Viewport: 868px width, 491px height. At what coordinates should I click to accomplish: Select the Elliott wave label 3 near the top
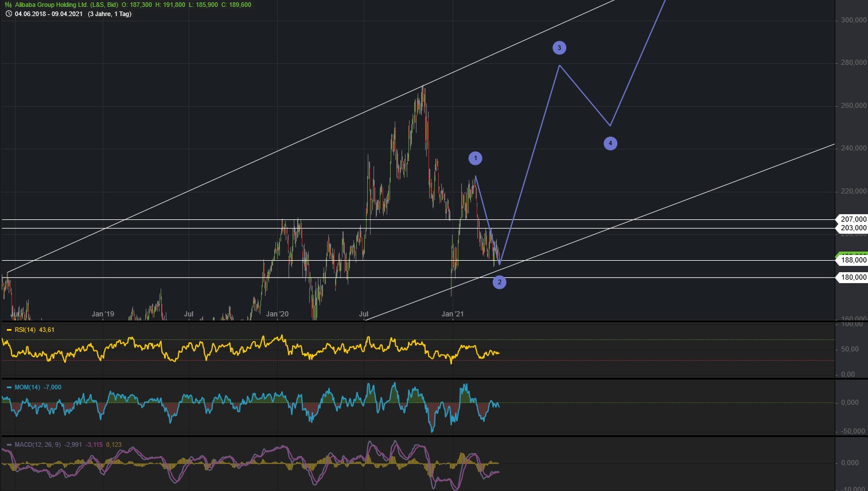point(559,47)
